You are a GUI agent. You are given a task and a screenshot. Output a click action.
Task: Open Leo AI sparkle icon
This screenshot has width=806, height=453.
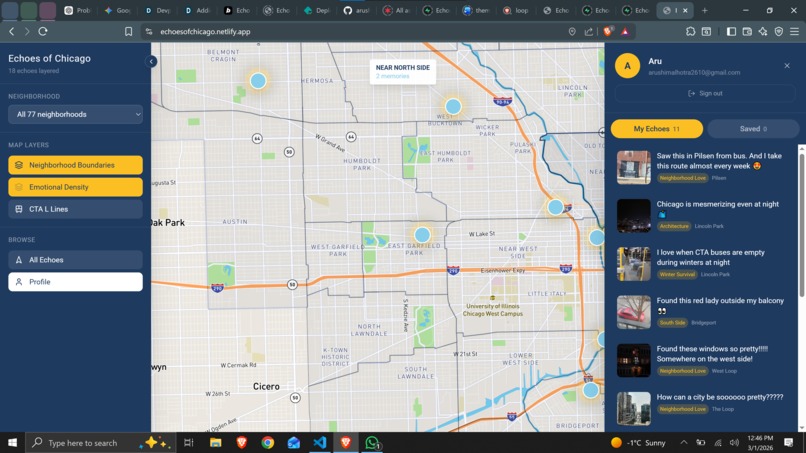pos(763,31)
